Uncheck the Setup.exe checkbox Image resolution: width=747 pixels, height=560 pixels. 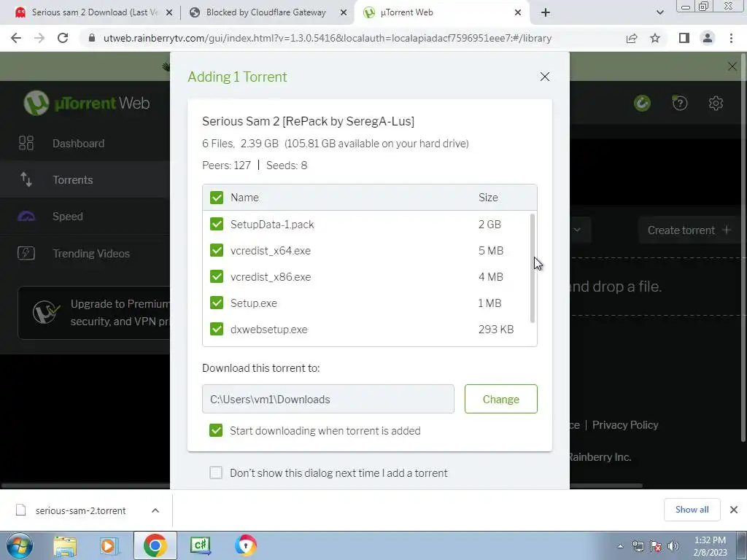(216, 303)
